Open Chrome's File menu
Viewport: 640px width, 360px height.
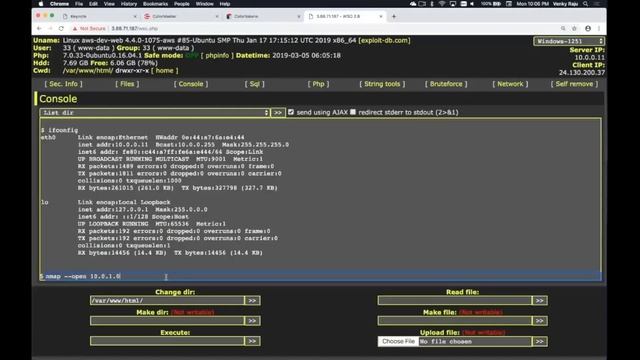(x=79, y=4)
